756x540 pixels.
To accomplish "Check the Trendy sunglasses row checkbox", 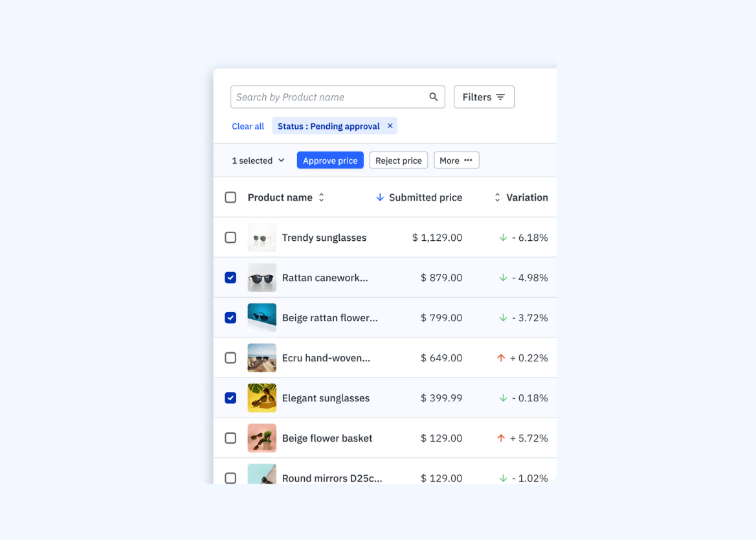I will point(230,238).
